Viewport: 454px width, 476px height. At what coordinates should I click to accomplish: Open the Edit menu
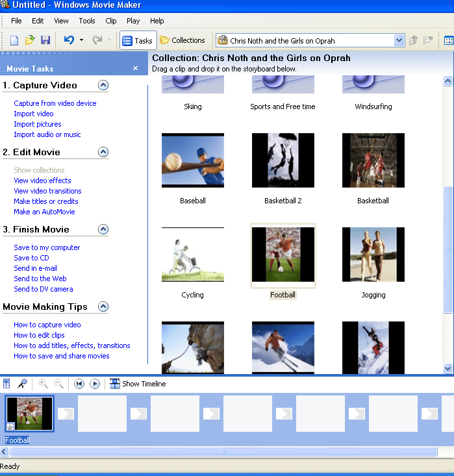tap(38, 21)
